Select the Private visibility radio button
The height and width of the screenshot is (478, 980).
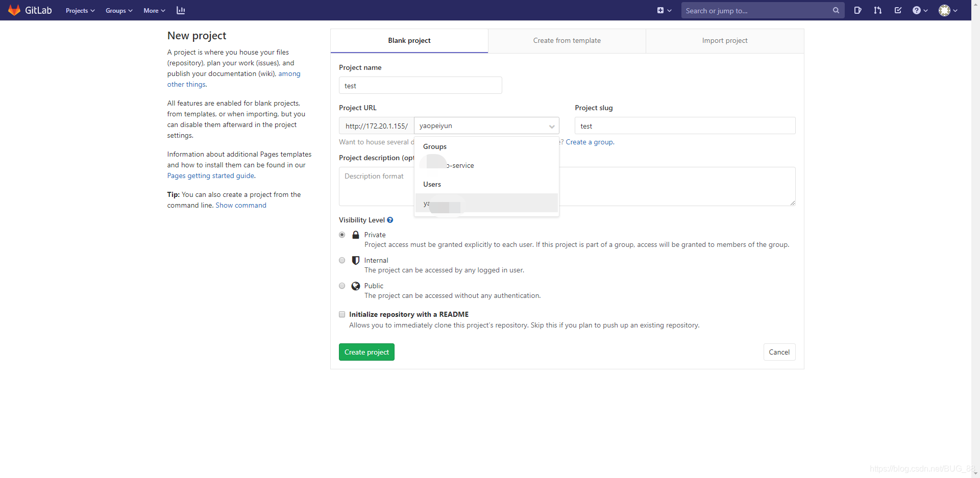click(x=342, y=235)
